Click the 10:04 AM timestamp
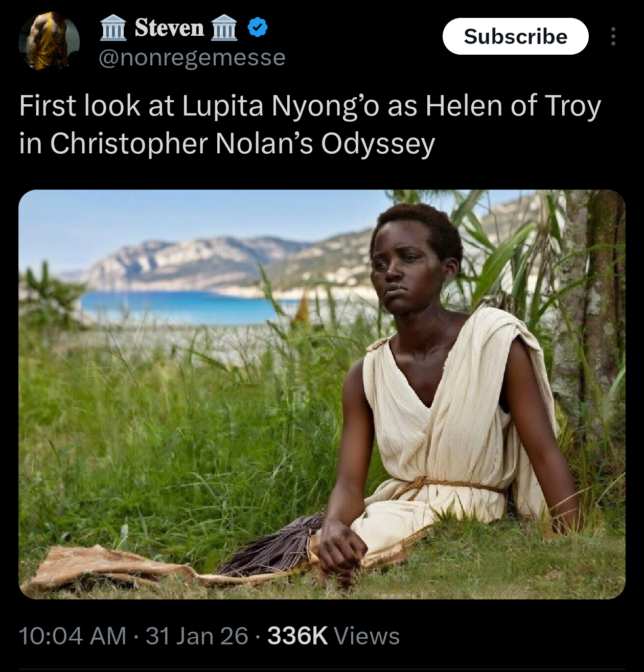The width and height of the screenshot is (644, 672). [72, 636]
